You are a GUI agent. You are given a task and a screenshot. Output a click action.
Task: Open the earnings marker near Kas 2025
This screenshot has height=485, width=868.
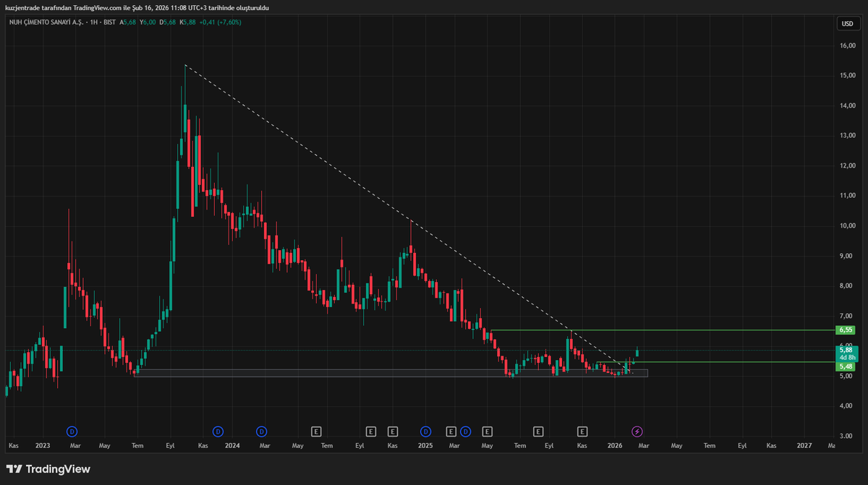582,432
